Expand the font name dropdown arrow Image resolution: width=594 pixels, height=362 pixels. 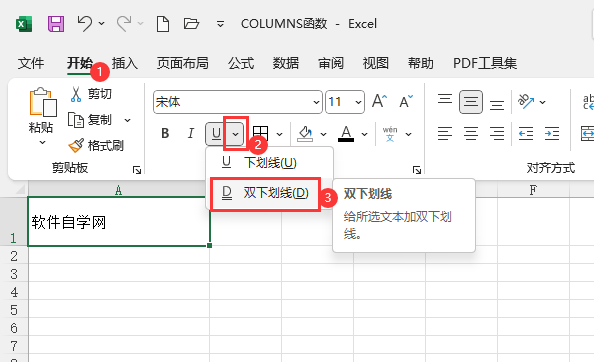point(316,102)
